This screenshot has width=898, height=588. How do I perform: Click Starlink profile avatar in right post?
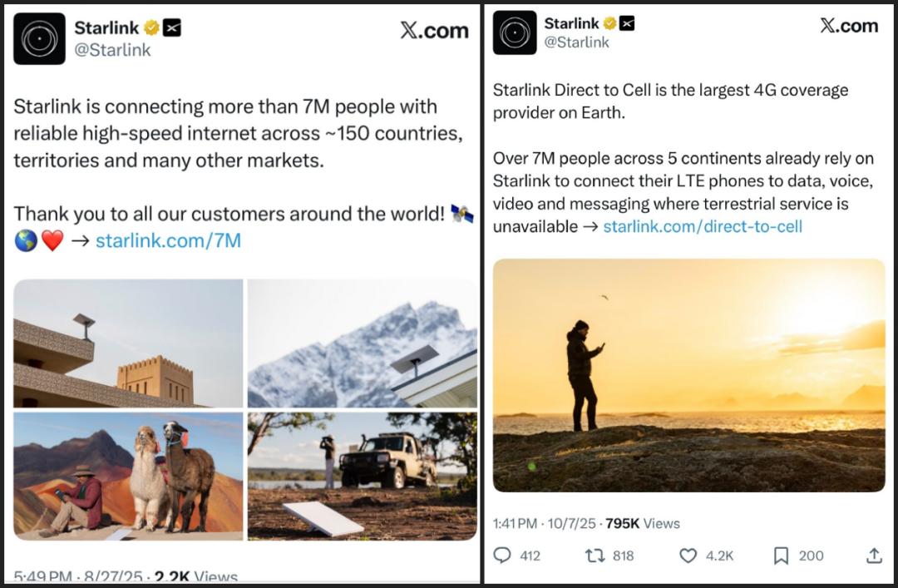click(x=515, y=32)
